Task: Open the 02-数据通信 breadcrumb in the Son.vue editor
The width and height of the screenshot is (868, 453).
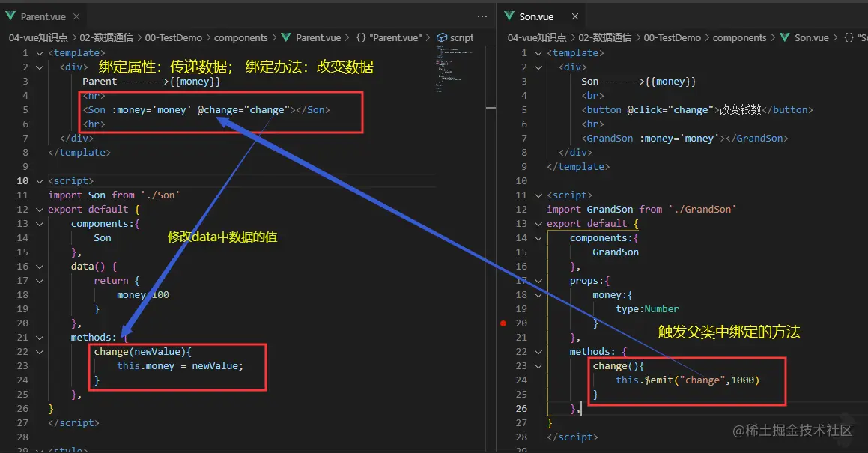Action: pyautogui.click(x=605, y=37)
